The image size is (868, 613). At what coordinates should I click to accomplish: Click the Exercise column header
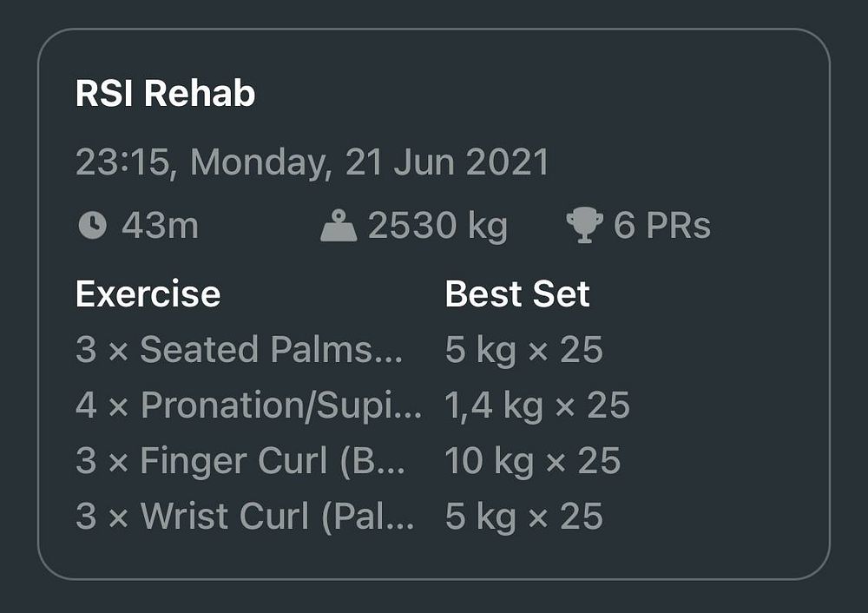[x=148, y=293]
